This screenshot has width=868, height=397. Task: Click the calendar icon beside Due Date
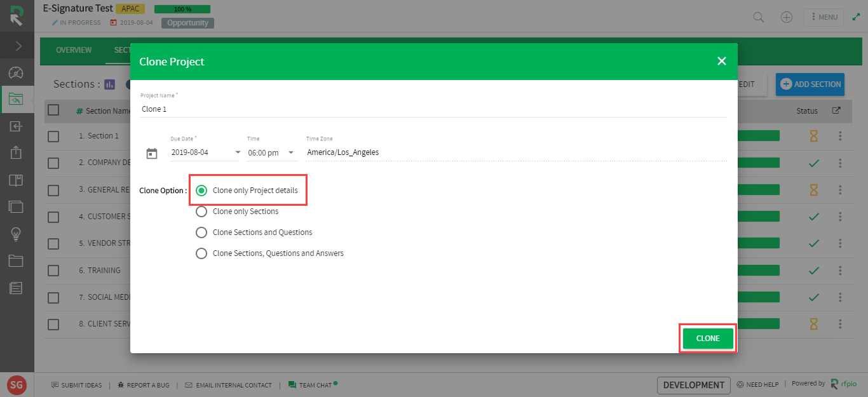click(152, 153)
